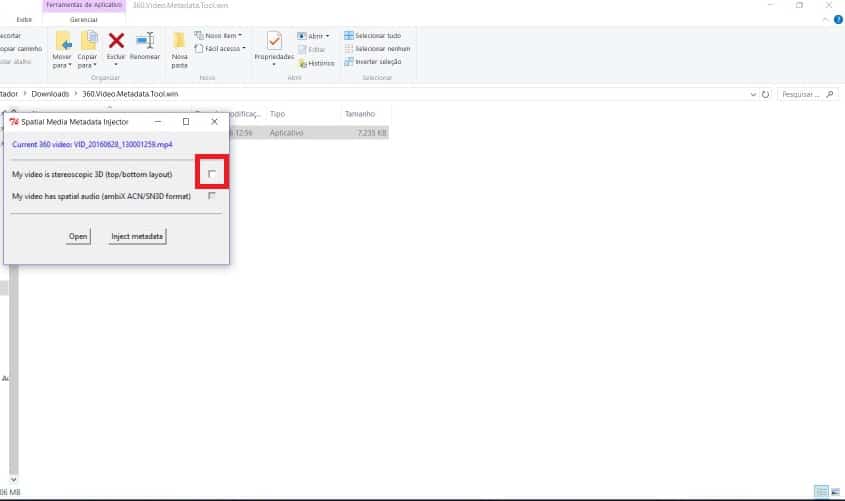Expand the Propriedades dropdown arrow
Image resolution: width=845 pixels, height=501 pixels.
click(x=274, y=65)
